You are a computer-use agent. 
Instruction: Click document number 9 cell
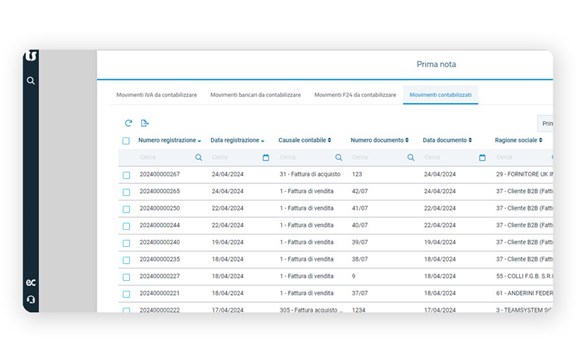point(354,276)
